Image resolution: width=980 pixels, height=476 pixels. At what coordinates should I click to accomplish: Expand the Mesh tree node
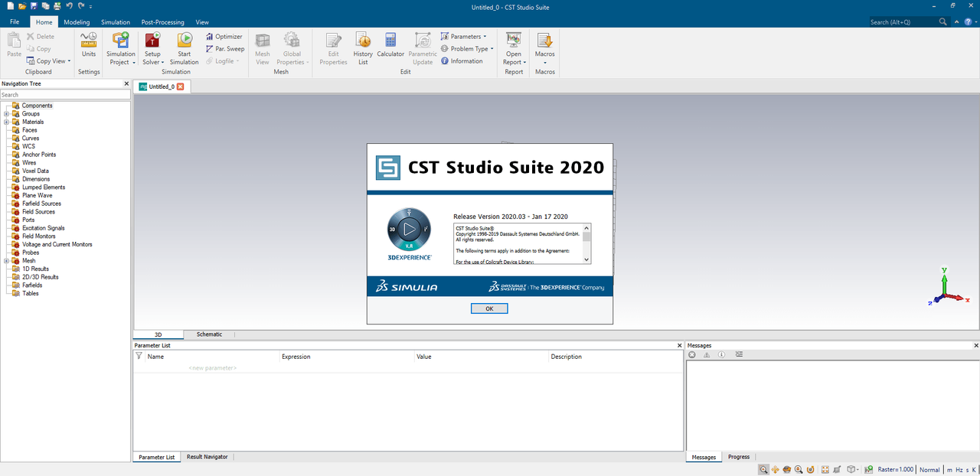(x=6, y=261)
